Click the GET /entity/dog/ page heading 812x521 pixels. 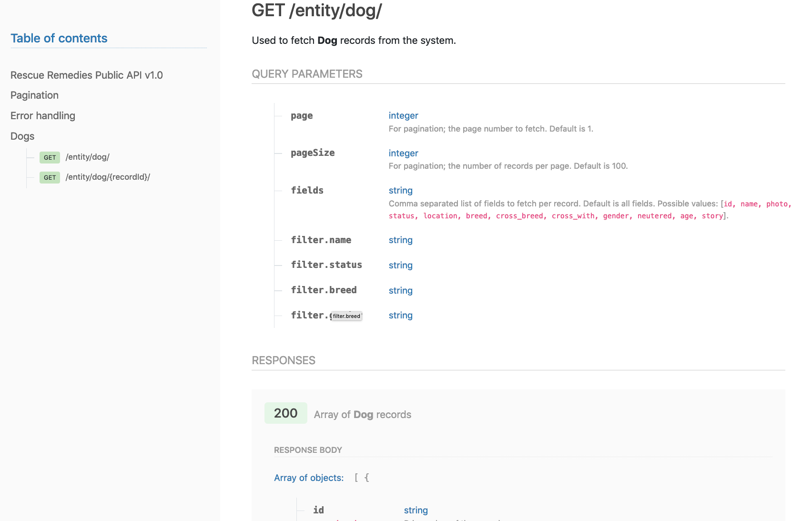click(x=316, y=10)
